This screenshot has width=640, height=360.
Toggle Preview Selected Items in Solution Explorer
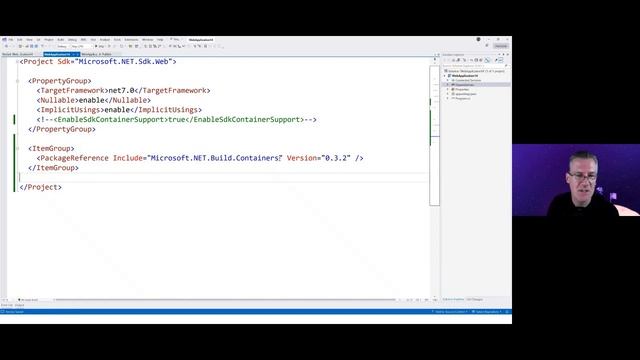coord(501,60)
